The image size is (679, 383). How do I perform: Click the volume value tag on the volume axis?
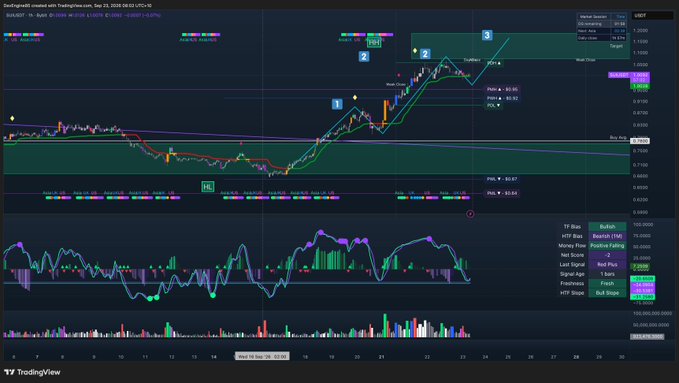click(647, 337)
